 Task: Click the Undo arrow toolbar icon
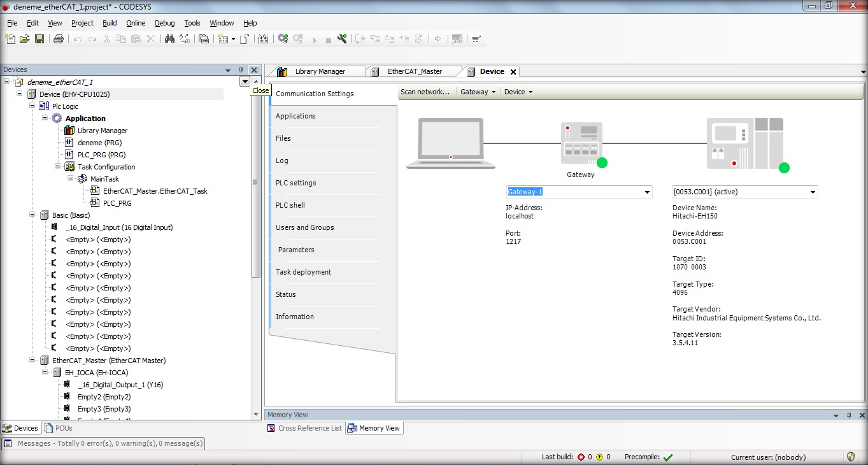click(x=78, y=39)
